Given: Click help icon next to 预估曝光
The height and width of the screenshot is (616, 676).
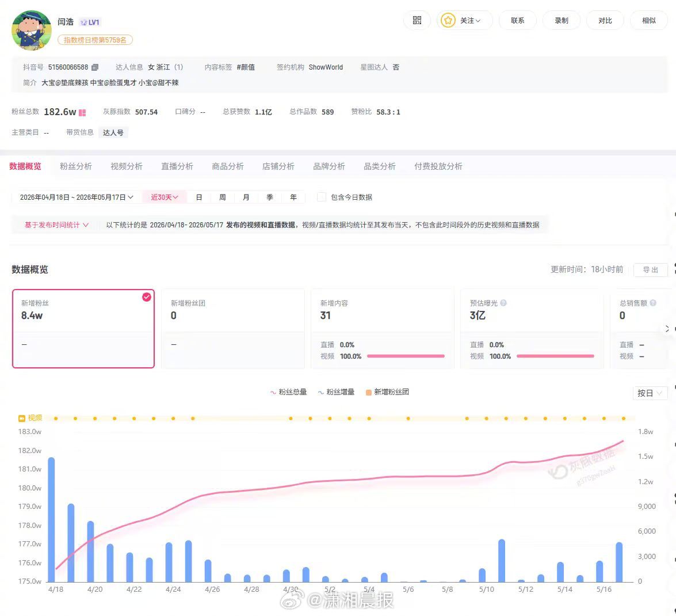Looking at the screenshot, I should [503, 303].
